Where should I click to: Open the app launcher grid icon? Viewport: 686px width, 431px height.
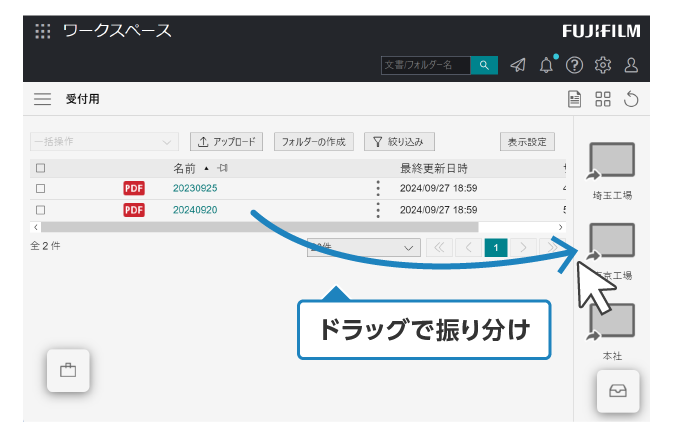point(42,31)
